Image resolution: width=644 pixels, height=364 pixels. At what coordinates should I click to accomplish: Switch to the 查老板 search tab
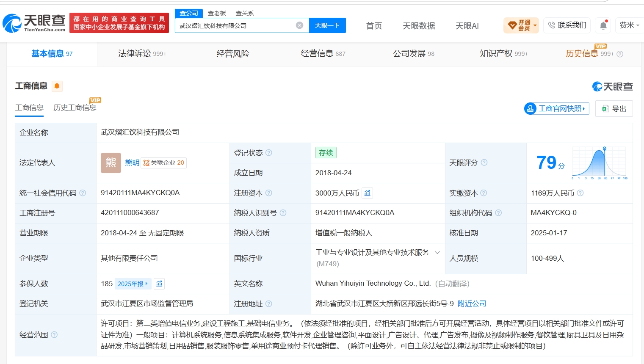[217, 13]
